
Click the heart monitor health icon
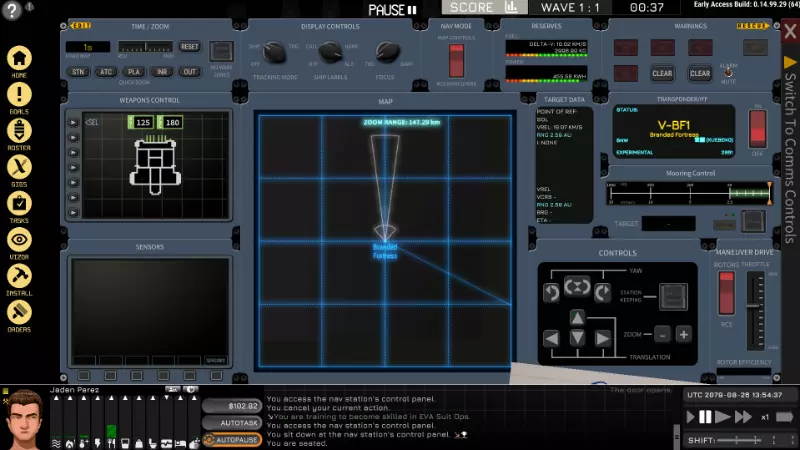[166, 443]
